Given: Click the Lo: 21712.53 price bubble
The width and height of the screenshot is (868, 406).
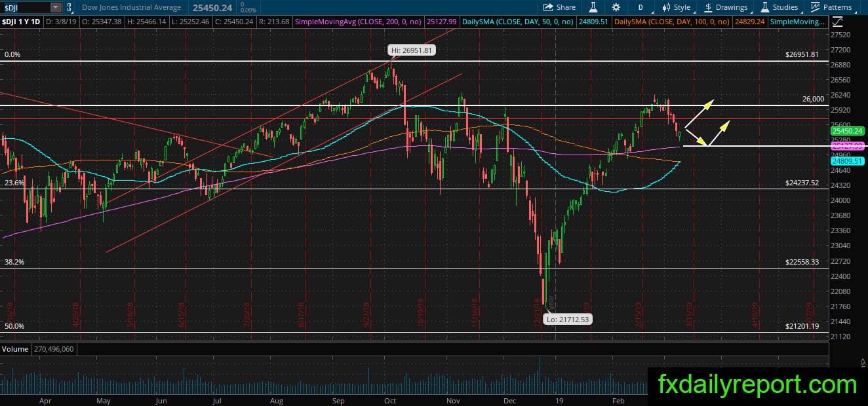Looking at the screenshot, I should (568, 319).
